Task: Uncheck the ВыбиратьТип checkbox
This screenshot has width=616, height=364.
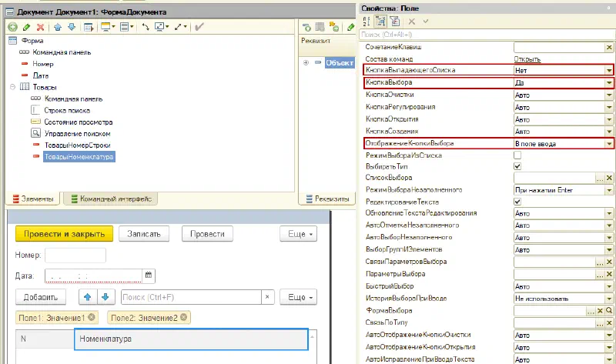Action: (x=517, y=166)
